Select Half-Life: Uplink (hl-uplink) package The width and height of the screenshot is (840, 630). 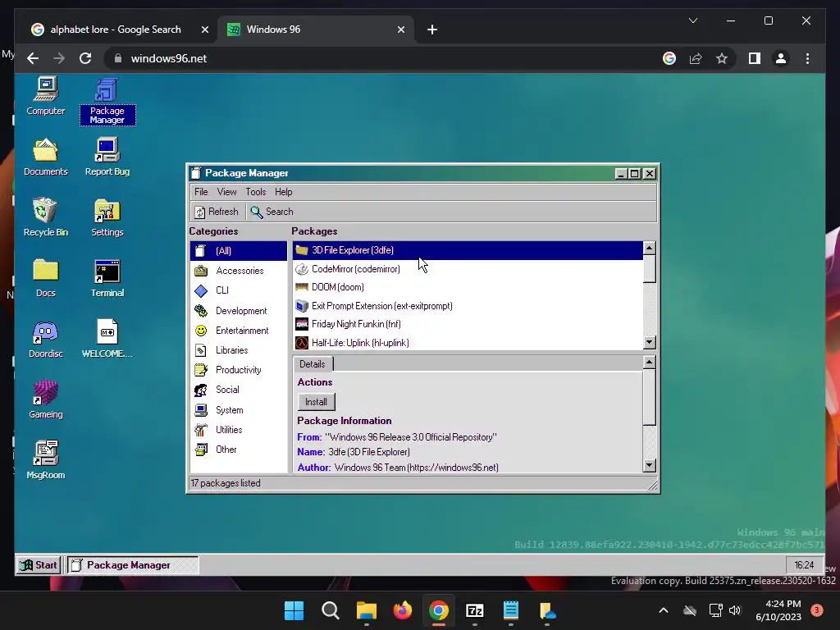pos(468,343)
